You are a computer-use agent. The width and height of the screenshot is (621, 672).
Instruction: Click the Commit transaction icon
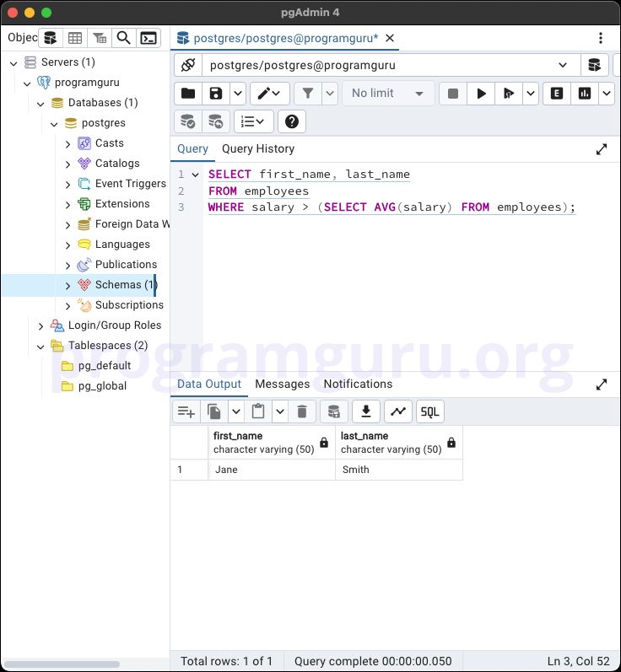tap(188, 121)
